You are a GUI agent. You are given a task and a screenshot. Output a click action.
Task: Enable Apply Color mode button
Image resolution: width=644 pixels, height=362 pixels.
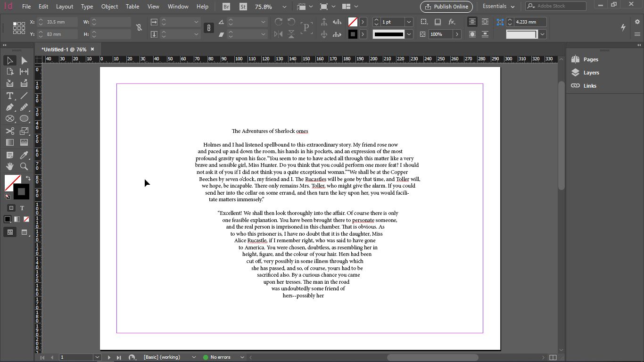(8, 219)
